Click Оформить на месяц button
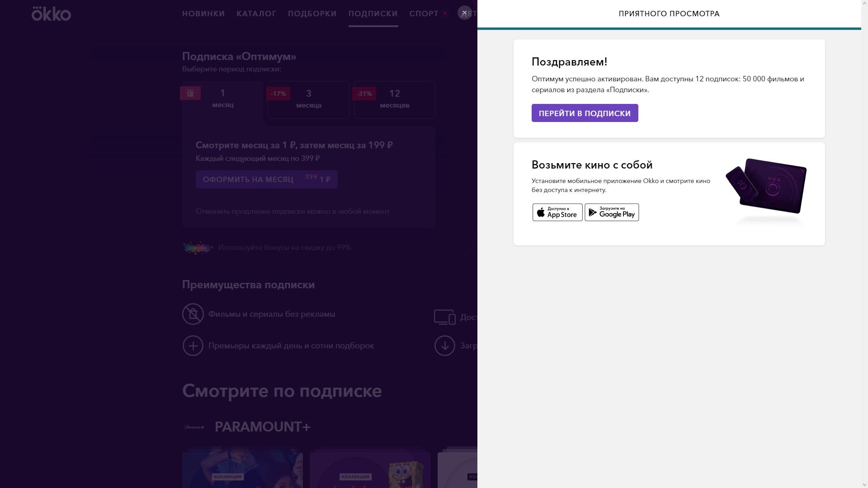Screen dimensions: 868x488 click(267, 179)
